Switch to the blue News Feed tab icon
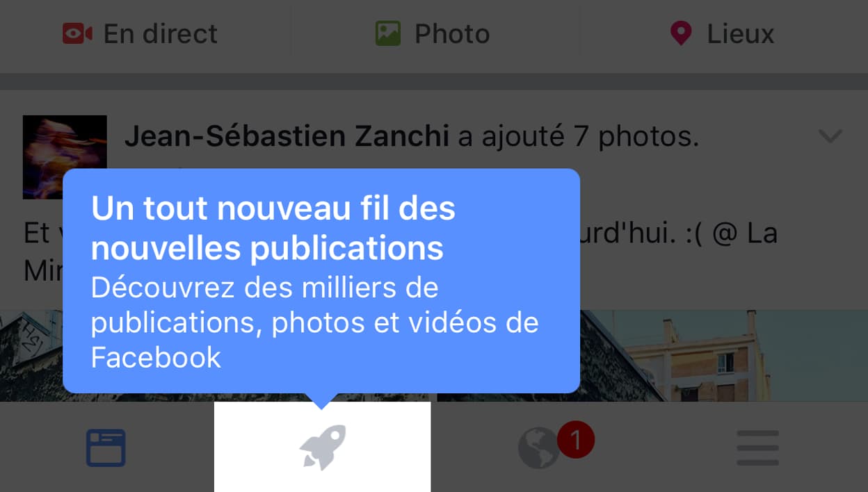 pos(106,448)
